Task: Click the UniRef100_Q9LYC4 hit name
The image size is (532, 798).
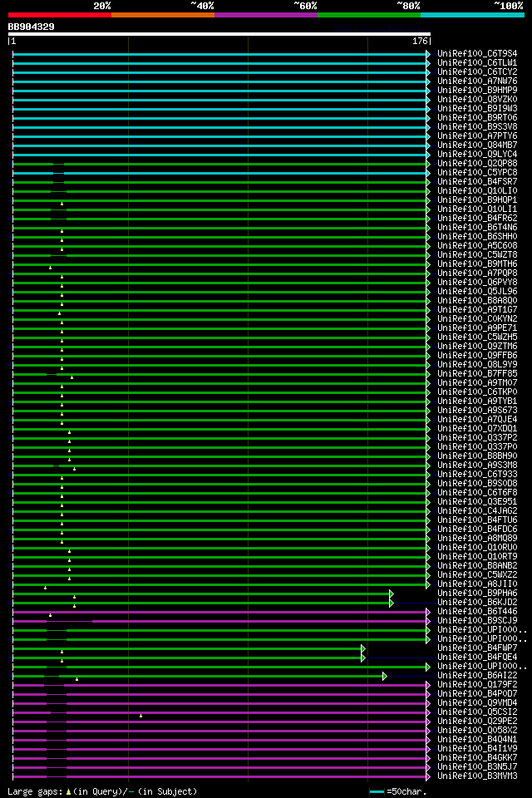Action: click(477, 155)
